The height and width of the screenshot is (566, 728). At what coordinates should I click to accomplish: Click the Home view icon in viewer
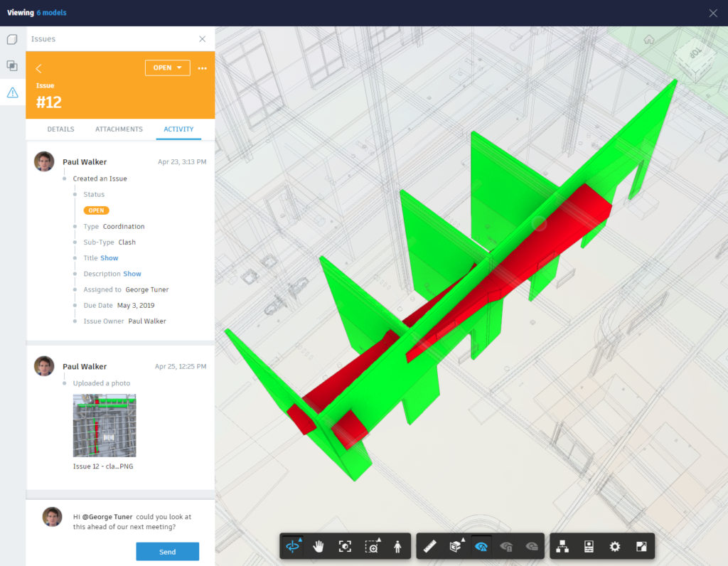click(649, 40)
